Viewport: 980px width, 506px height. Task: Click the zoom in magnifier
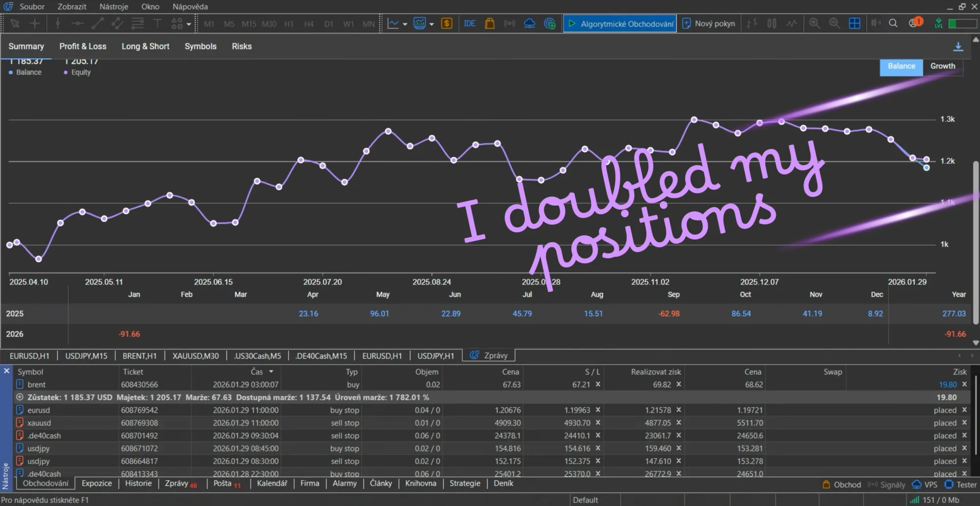point(814,24)
